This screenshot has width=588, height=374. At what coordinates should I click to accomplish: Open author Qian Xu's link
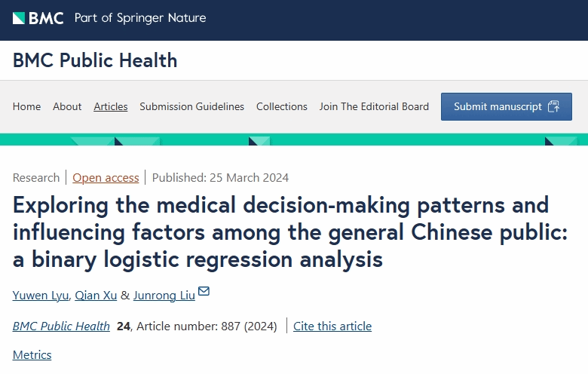[96, 295]
